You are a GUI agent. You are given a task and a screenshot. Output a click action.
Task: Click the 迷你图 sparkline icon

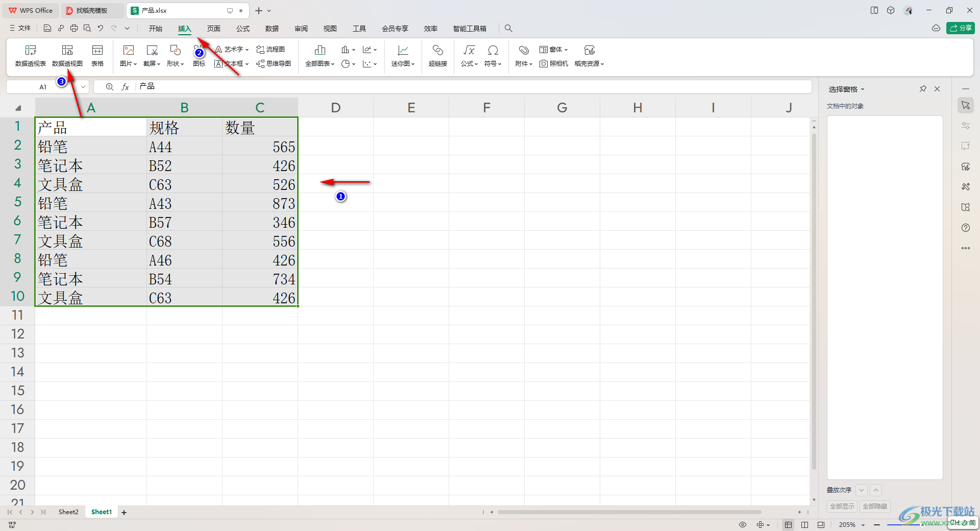point(403,50)
